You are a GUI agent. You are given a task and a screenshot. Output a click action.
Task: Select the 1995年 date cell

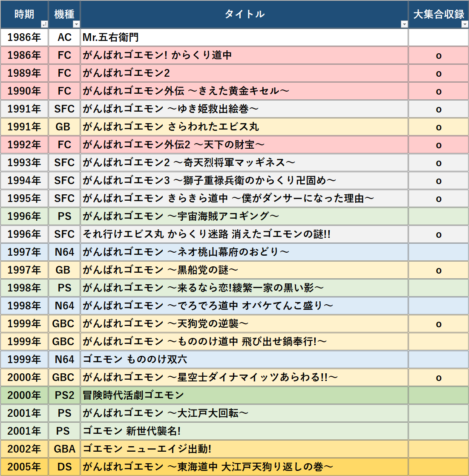[x=24, y=199]
